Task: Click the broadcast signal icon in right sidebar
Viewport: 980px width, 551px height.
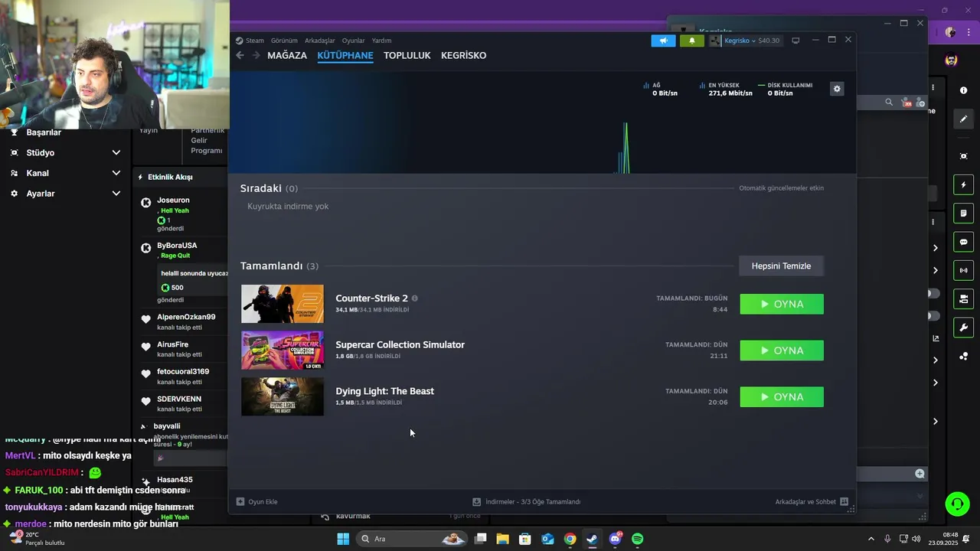Action: [963, 270]
